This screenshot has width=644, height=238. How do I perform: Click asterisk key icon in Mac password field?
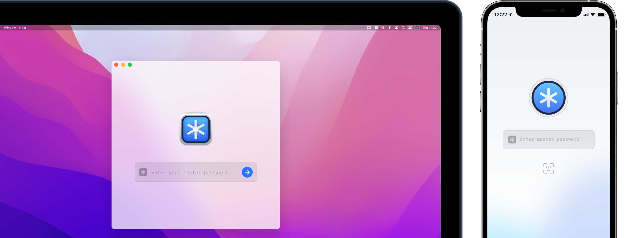coord(143,172)
